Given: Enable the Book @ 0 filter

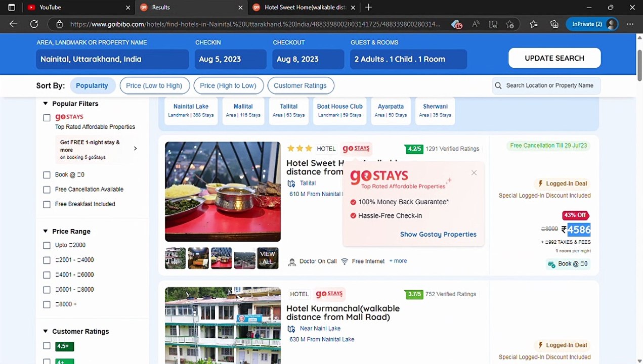Looking at the screenshot, I should [47, 175].
